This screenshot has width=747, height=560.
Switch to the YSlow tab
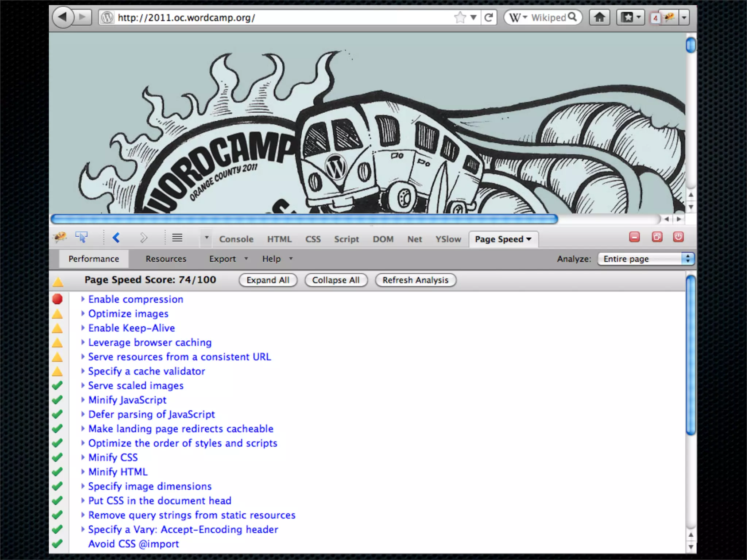click(x=448, y=239)
